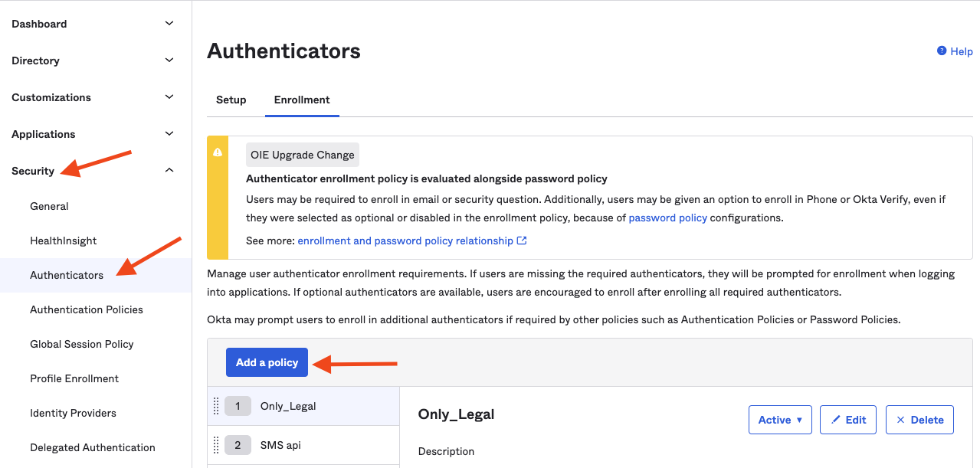Screen dimensions: 980x468
Task: Navigate to Profile Enrollment in the sidebar
Action: click(74, 378)
